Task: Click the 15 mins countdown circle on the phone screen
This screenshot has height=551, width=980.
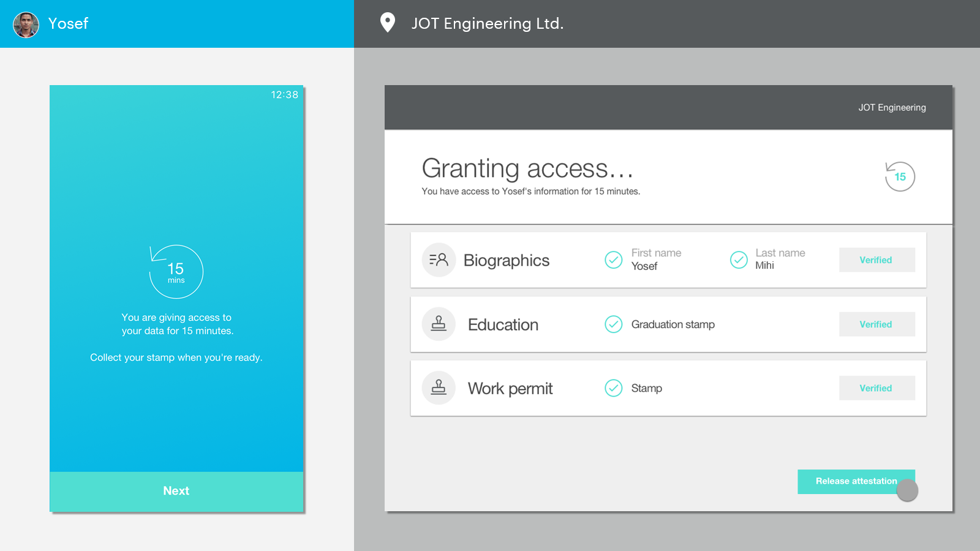Action: [x=176, y=271]
